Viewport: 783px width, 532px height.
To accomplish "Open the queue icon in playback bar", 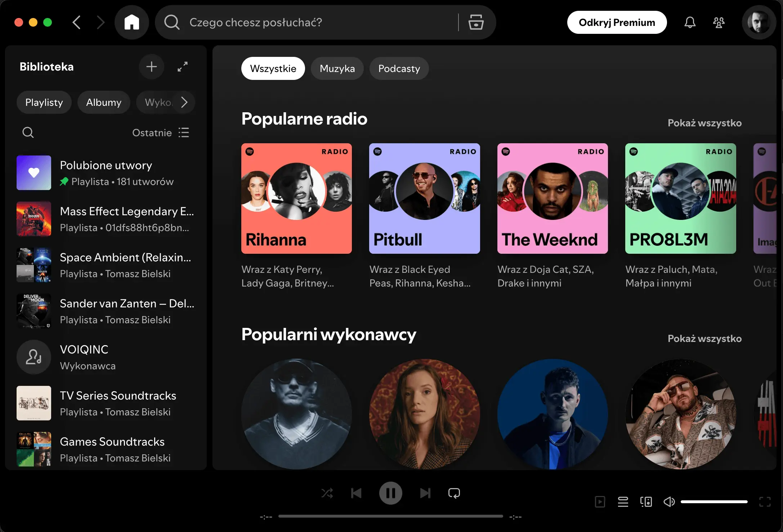I will point(623,501).
